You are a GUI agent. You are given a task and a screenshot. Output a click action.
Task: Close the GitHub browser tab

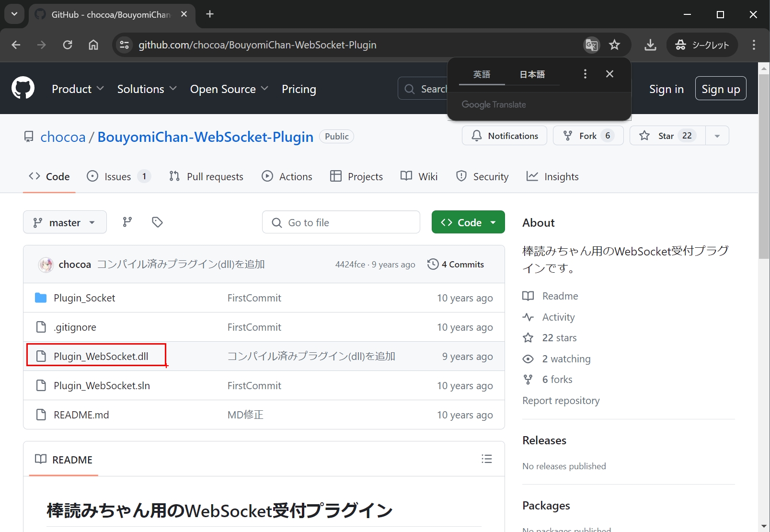184,14
